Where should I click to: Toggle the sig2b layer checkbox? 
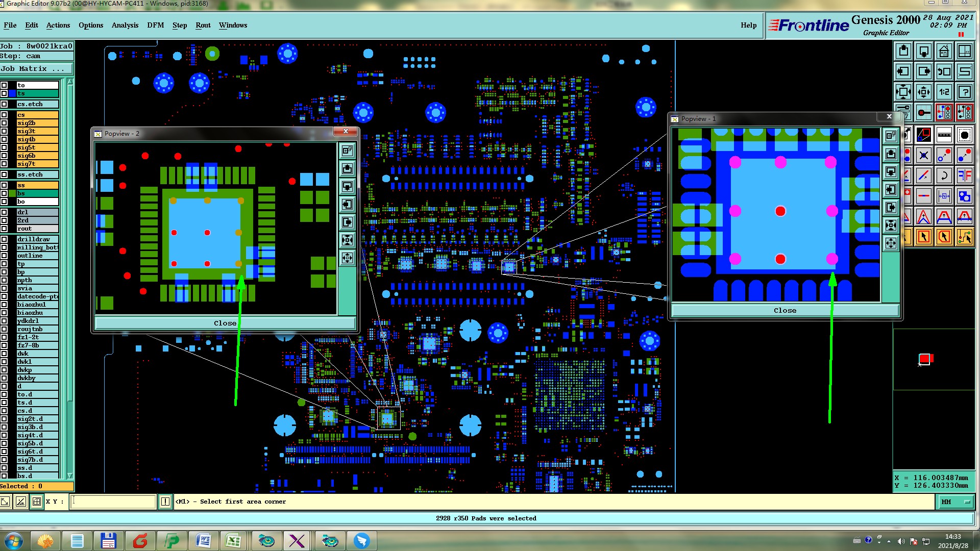(4, 123)
